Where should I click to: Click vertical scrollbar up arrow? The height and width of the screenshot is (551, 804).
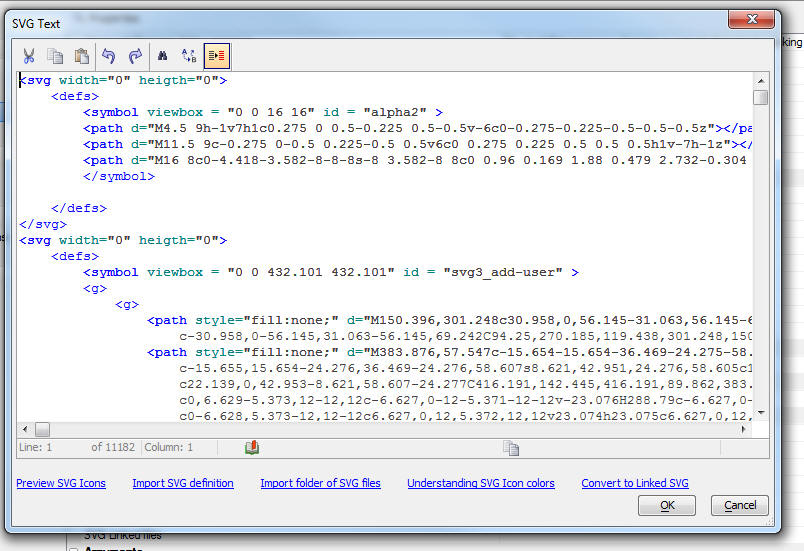pos(761,81)
